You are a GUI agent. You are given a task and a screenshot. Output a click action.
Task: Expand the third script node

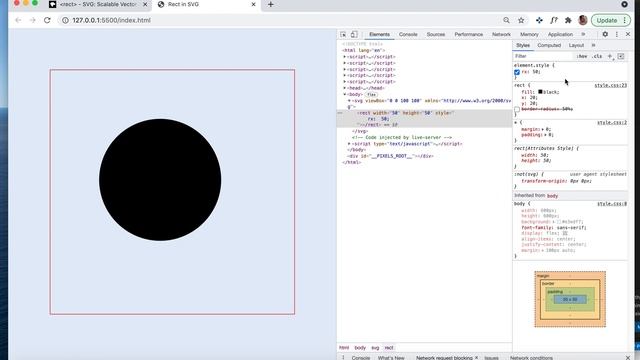tap(344, 69)
